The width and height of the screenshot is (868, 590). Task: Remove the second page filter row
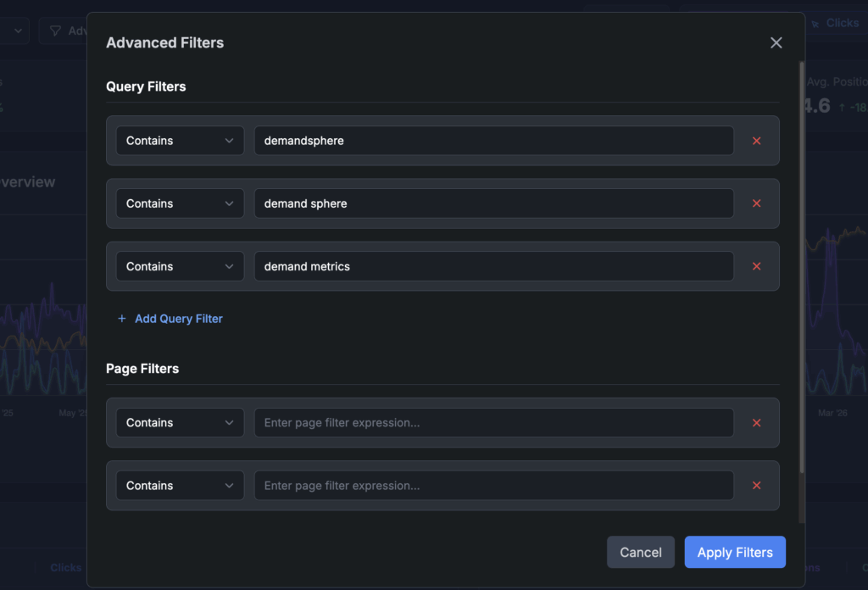click(756, 486)
